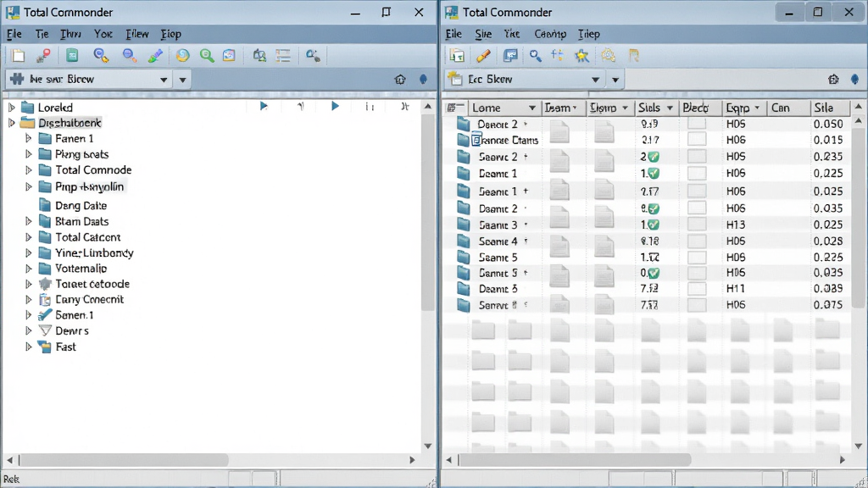This screenshot has height=488, width=868.
Task: Sort by the 'Eqrp' column header
Action: click(x=743, y=108)
